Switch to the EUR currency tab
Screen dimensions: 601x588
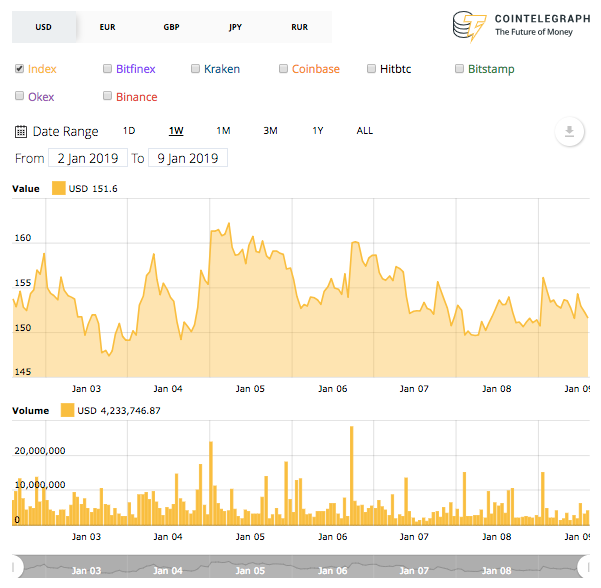point(108,27)
